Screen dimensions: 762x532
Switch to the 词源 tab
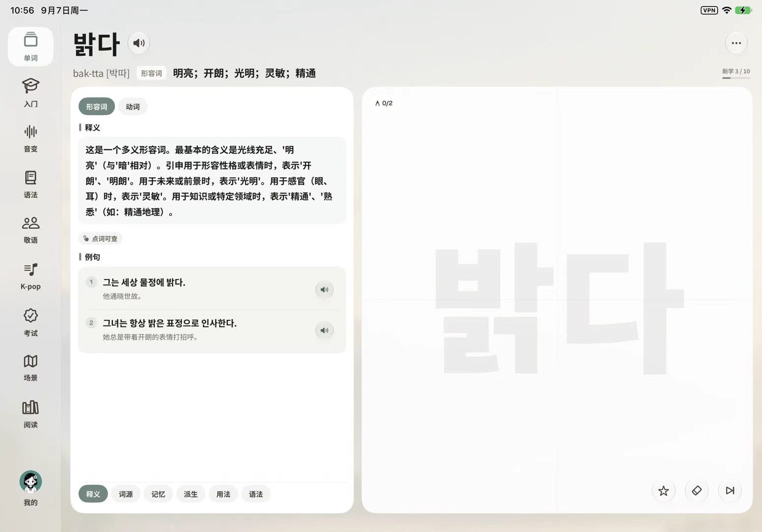(126, 494)
